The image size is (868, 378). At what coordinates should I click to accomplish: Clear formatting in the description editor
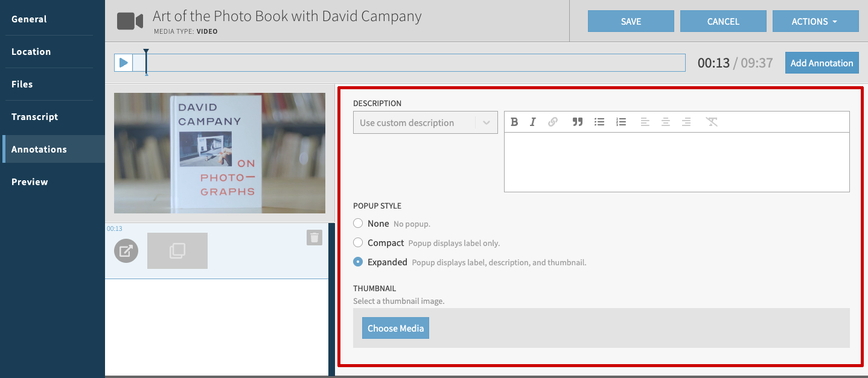pyautogui.click(x=712, y=121)
